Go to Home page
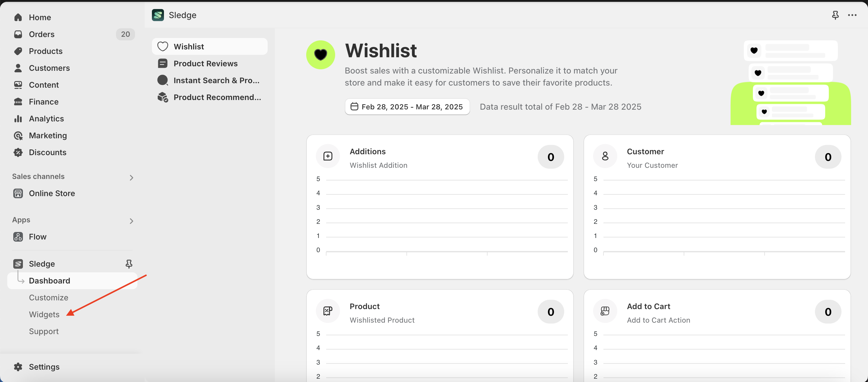Screen dimensions: 868x382 (x=40, y=17)
